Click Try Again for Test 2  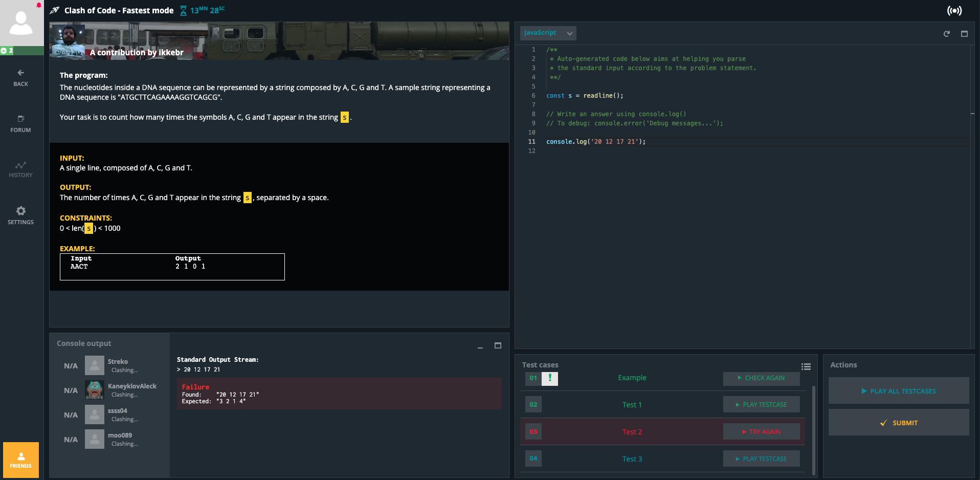click(x=761, y=432)
